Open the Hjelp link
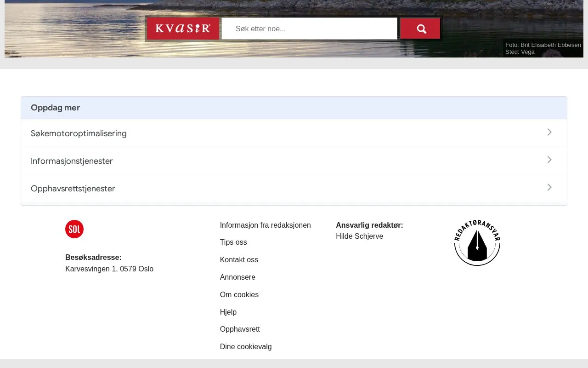This screenshot has width=588, height=368. pyautogui.click(x=228, y=312)
